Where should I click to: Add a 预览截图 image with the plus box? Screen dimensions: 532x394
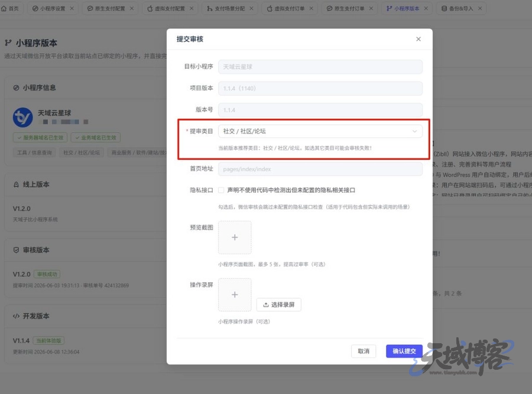coord(235,237)
